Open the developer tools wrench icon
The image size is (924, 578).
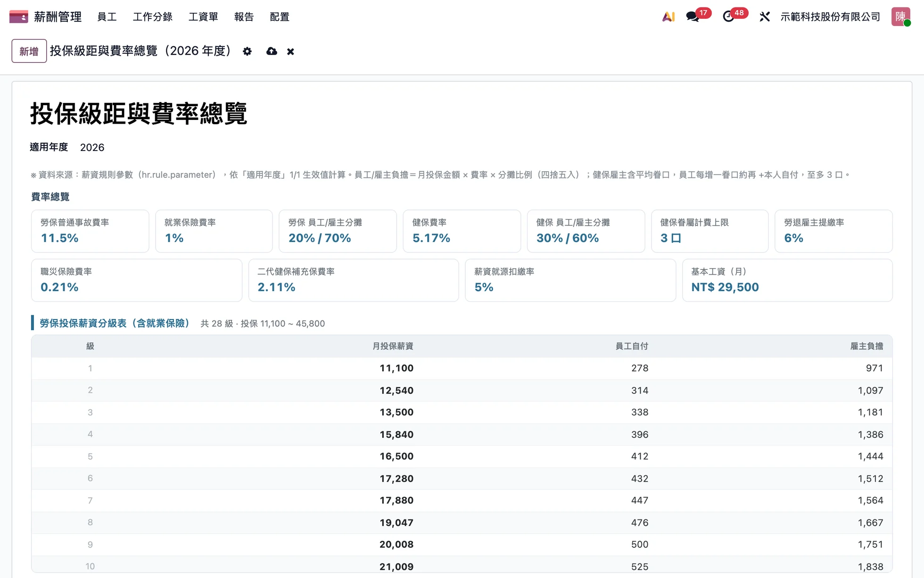[x=765, y=17]
